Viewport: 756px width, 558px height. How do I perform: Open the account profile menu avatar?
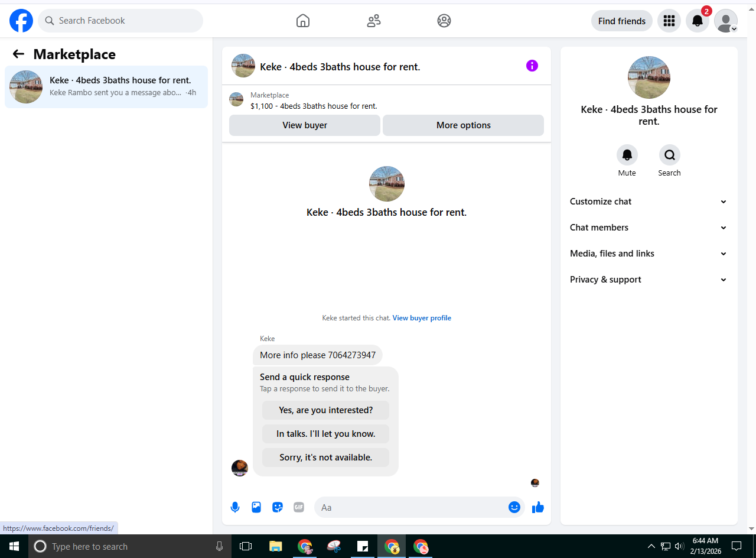[x=725, y=21]
